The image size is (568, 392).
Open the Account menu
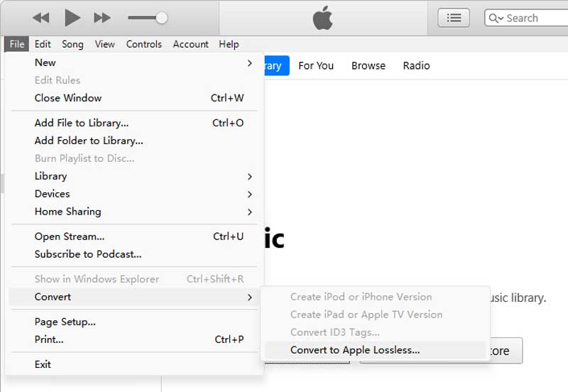pos(190,44)
